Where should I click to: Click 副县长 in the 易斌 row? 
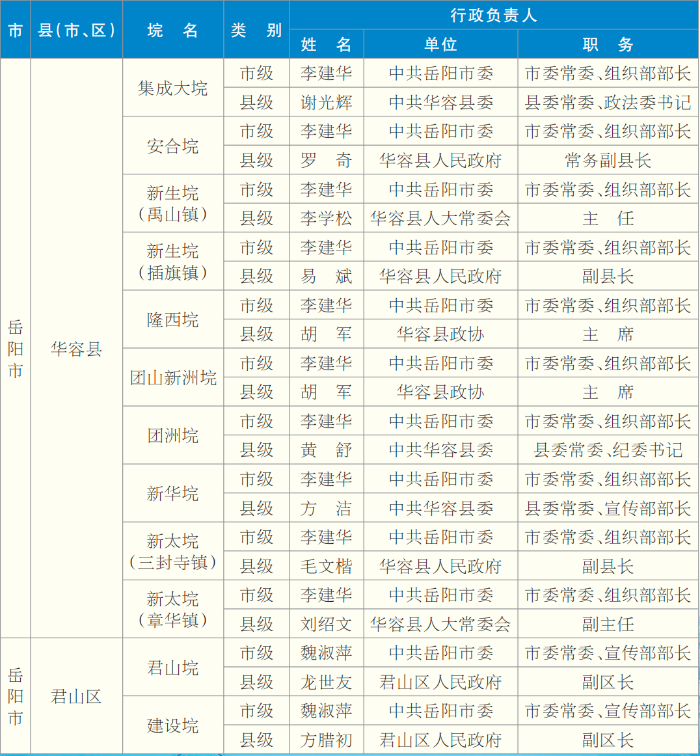(x=608, y=276)
